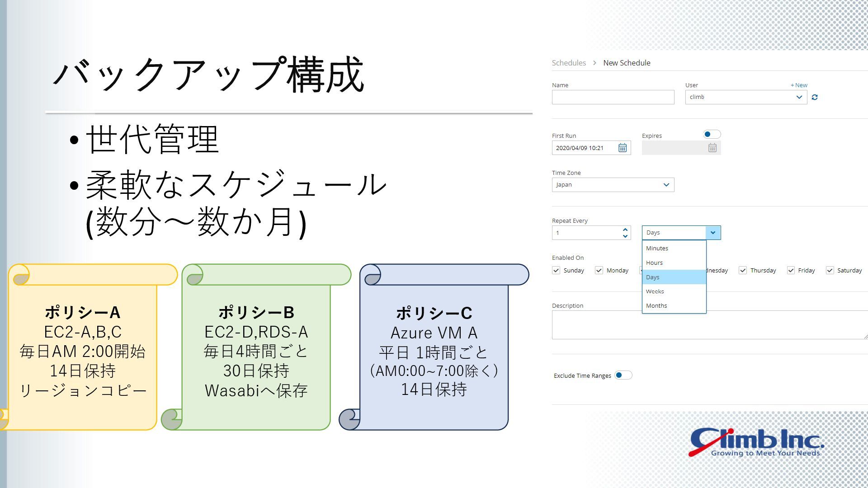Uncheck the Saturday checkbox
Viewport: 868px width, 488px height.
(x=830, y=270)
